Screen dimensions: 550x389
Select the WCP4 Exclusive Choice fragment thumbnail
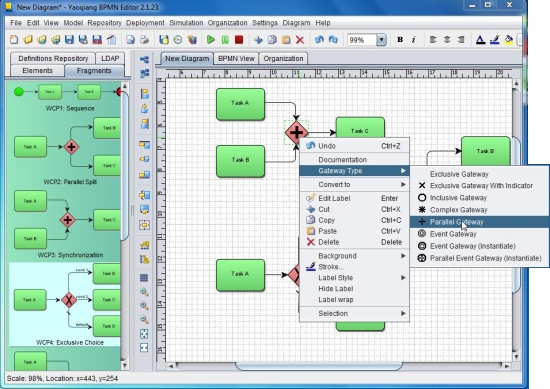(65, 304)
